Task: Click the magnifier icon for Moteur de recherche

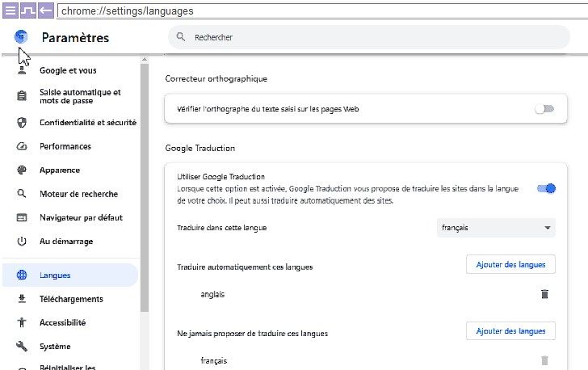Action: [22, 194]
